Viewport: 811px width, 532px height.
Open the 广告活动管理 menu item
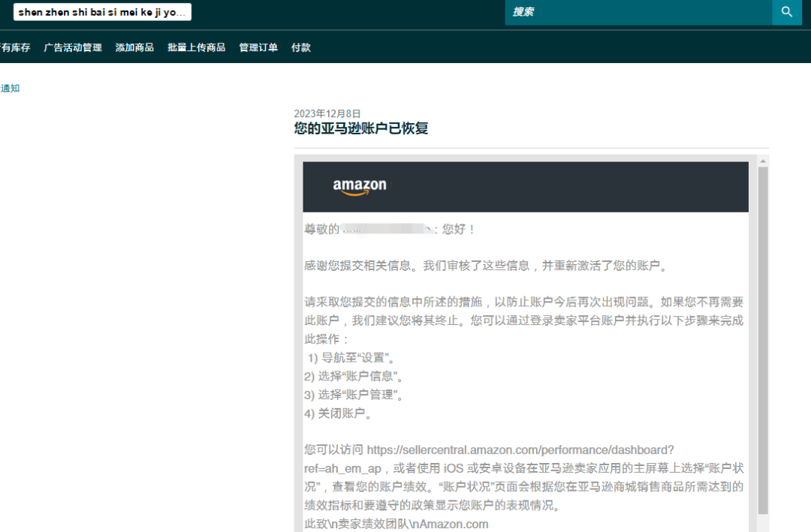tap(73, 47)
